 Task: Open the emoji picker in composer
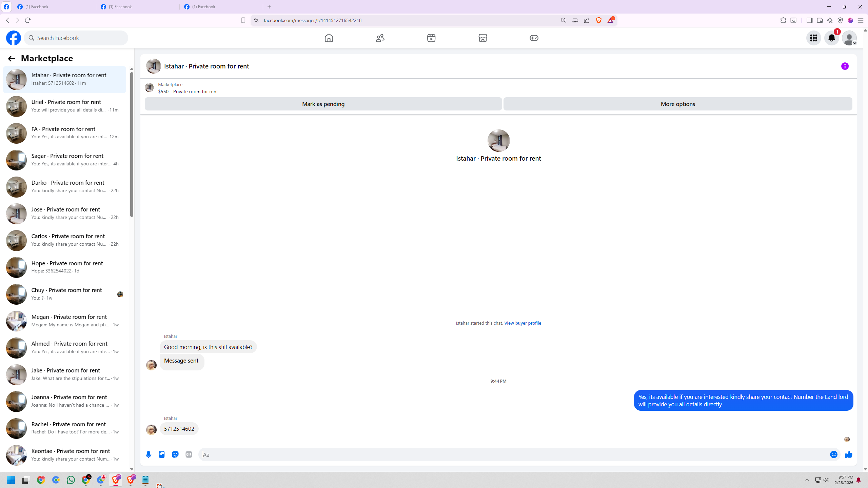(x=834, y=454)
